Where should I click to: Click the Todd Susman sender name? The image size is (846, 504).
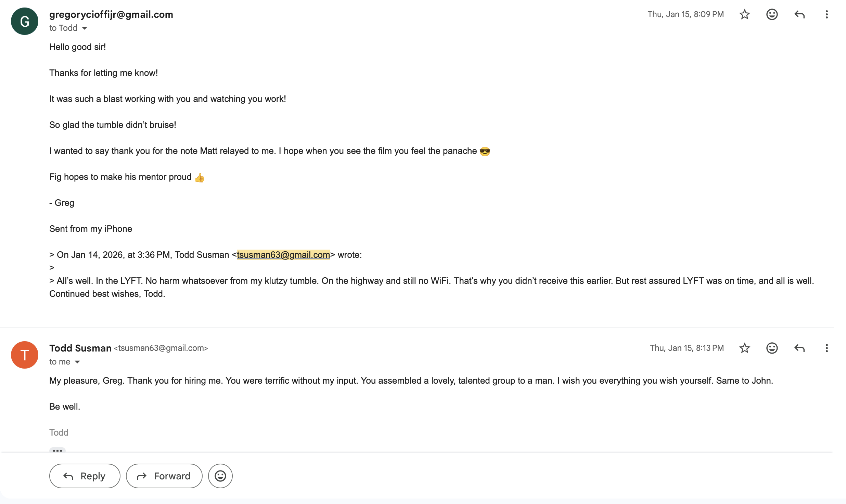[x=80, y=348]
